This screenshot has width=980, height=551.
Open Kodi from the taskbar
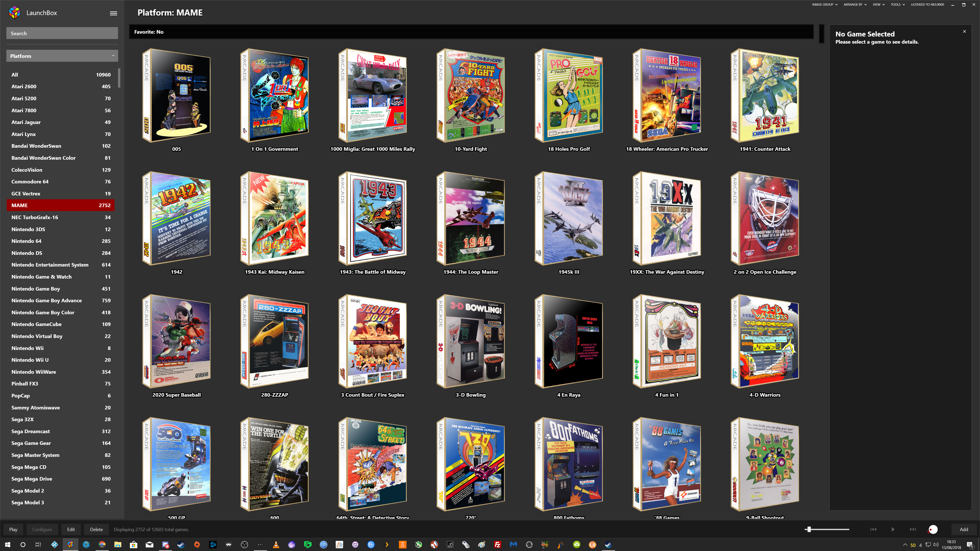click(54, 545)
